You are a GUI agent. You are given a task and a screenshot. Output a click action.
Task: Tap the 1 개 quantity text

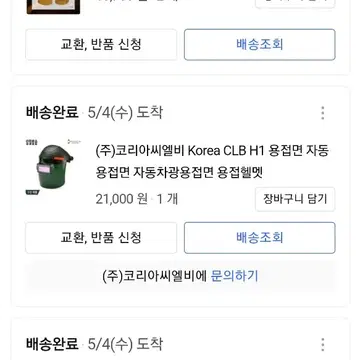tap(167, 199)
